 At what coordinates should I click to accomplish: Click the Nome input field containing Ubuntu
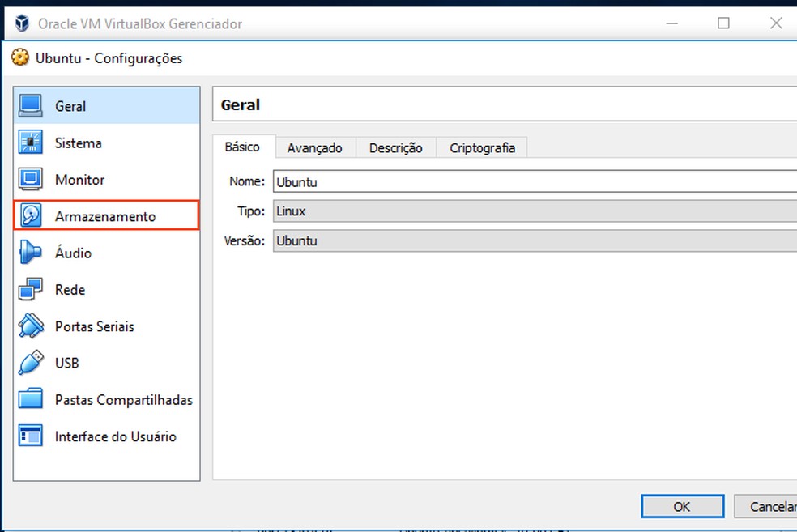[535, 181]
